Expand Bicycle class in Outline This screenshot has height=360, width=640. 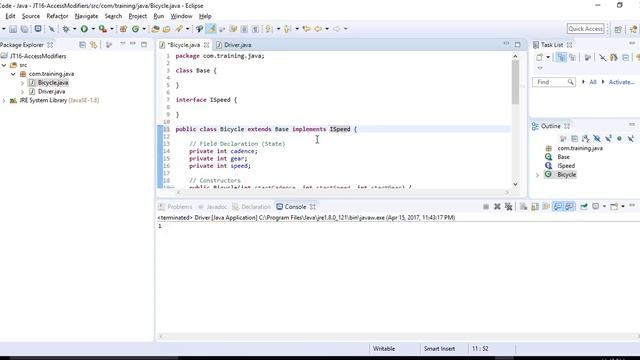[x=538, y=175]
